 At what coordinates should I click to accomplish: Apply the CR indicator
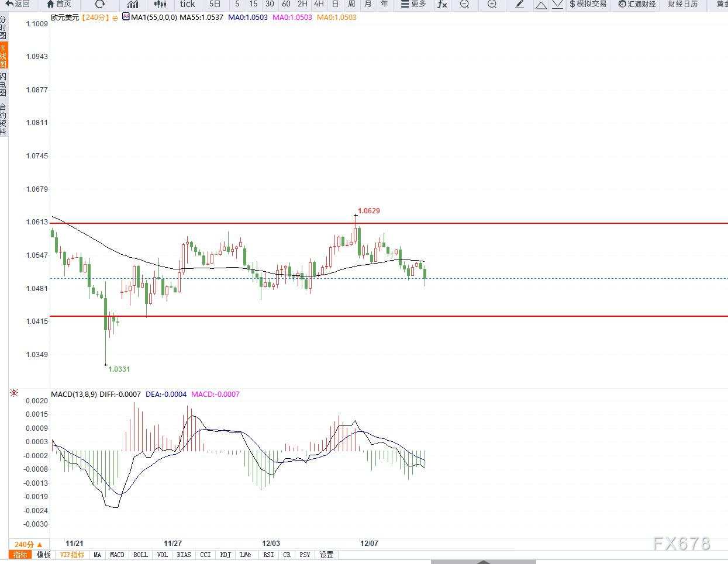(287, 555)
